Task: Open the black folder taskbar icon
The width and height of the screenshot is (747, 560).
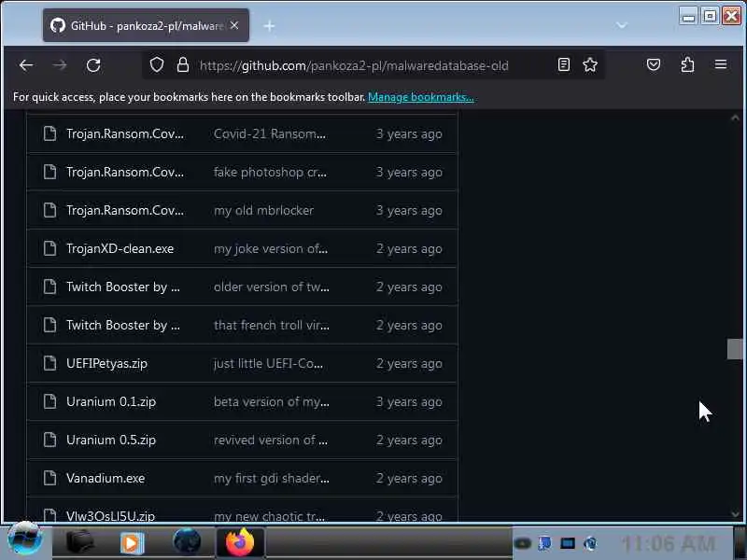Action: coord(79,542)
